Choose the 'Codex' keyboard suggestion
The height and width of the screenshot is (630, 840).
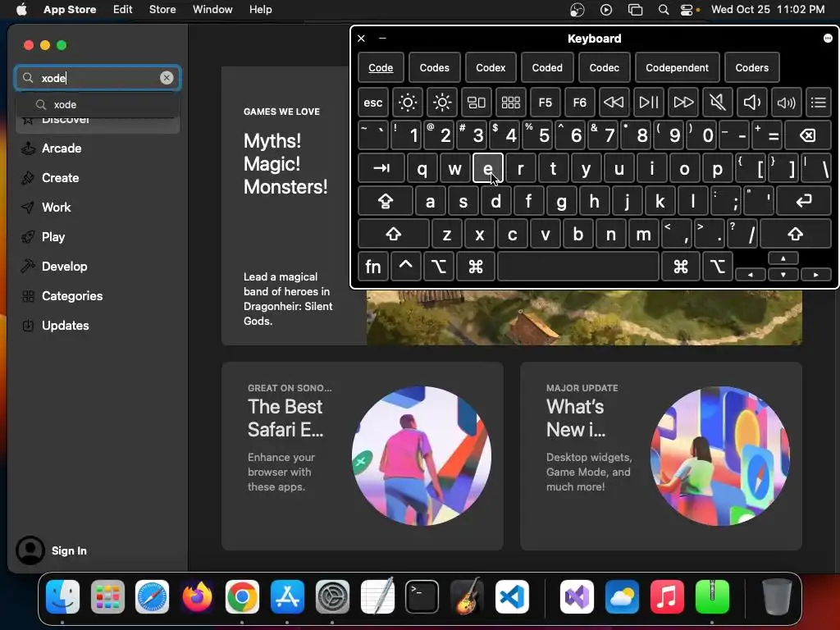click(x=491, y=68)
